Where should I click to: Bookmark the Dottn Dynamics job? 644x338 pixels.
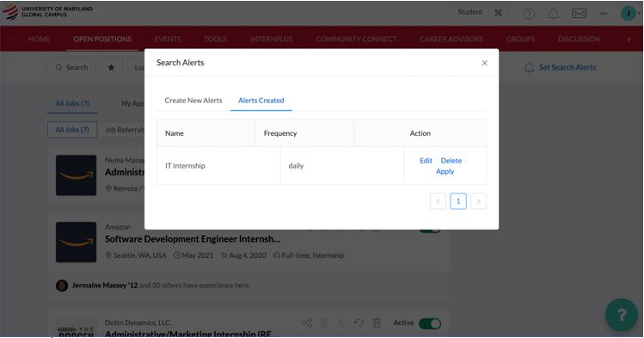[324, 323]
